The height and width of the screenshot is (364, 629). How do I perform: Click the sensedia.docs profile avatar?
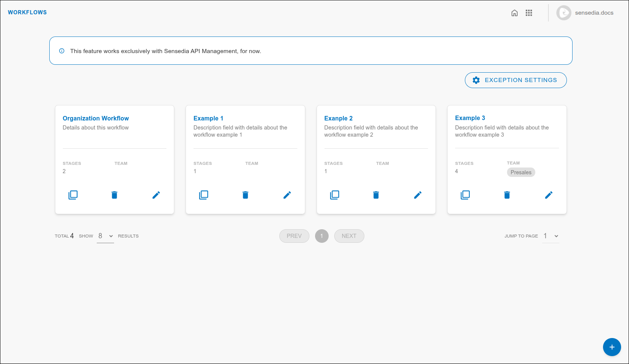coord(564,12)
